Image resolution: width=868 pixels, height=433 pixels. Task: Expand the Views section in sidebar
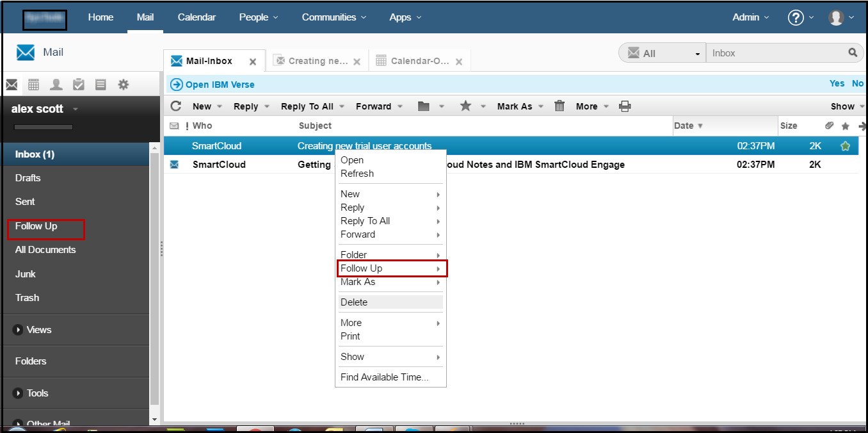pos(18,330)
